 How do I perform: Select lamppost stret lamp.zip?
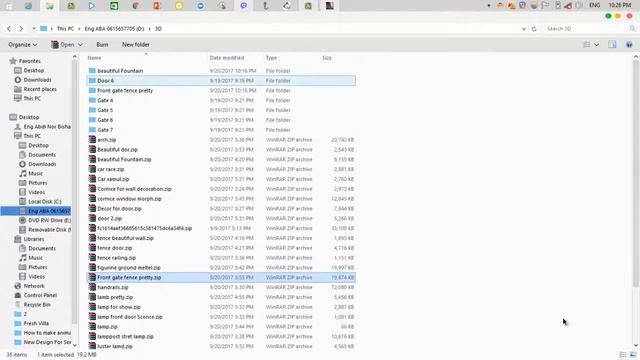125,336
